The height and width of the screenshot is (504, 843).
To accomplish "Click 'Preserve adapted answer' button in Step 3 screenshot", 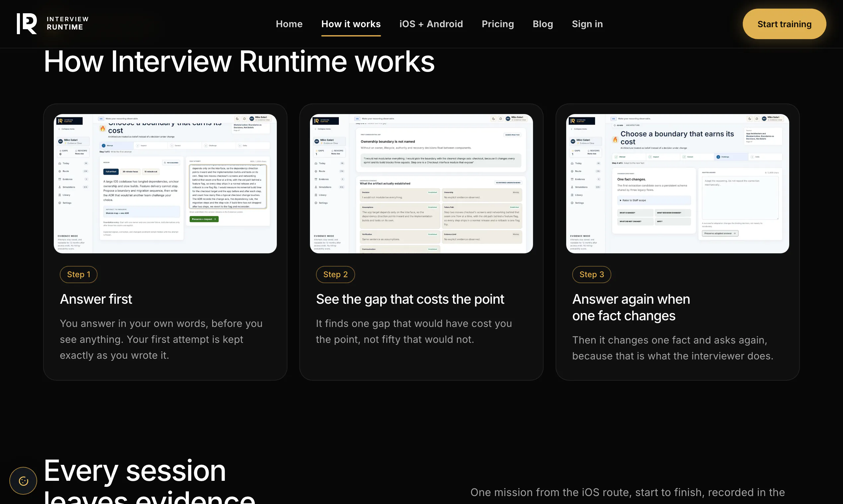I will (x=720, y=233).
